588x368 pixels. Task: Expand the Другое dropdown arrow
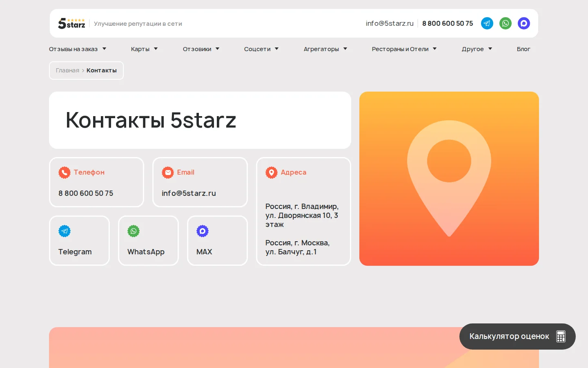[490, 49]
